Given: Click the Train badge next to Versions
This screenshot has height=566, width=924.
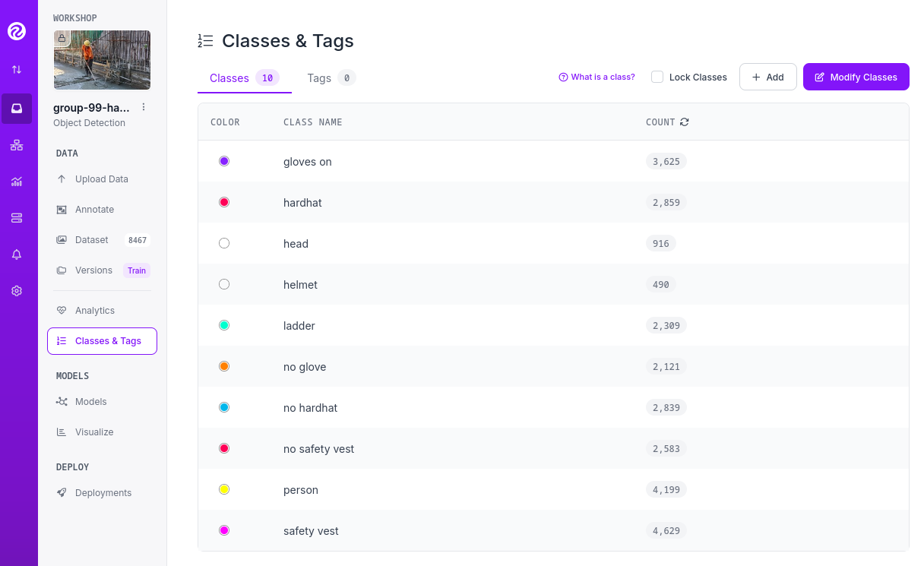Looking at the screenshot, I should pos(137,270).
